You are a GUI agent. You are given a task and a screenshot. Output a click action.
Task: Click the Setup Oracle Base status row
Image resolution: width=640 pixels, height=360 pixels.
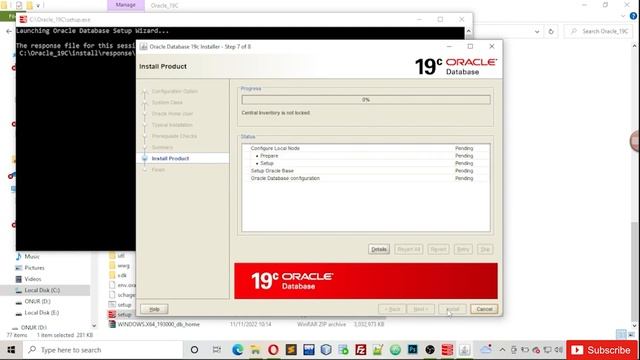[x=366, y=171]
